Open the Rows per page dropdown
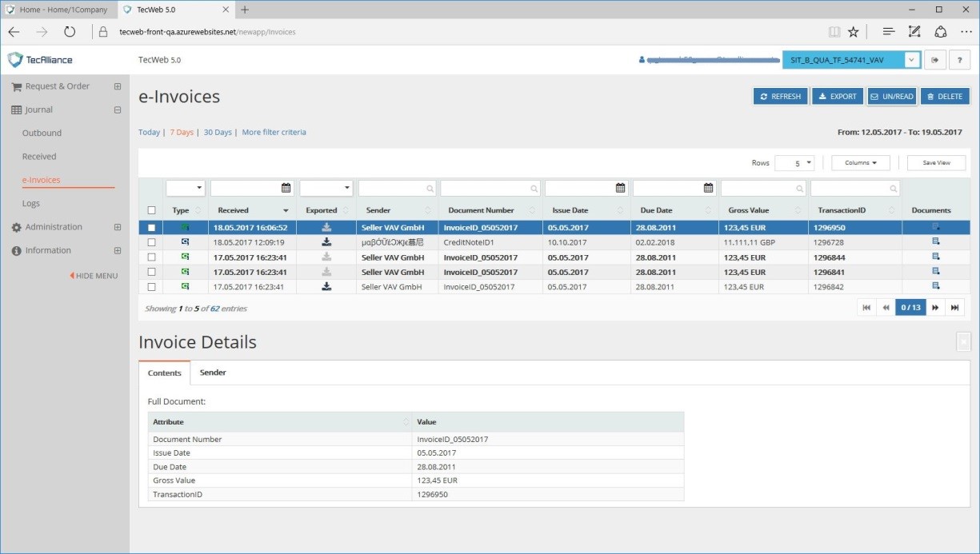The width and height of the screenshot is (980, 554). [x=794, y=162]
